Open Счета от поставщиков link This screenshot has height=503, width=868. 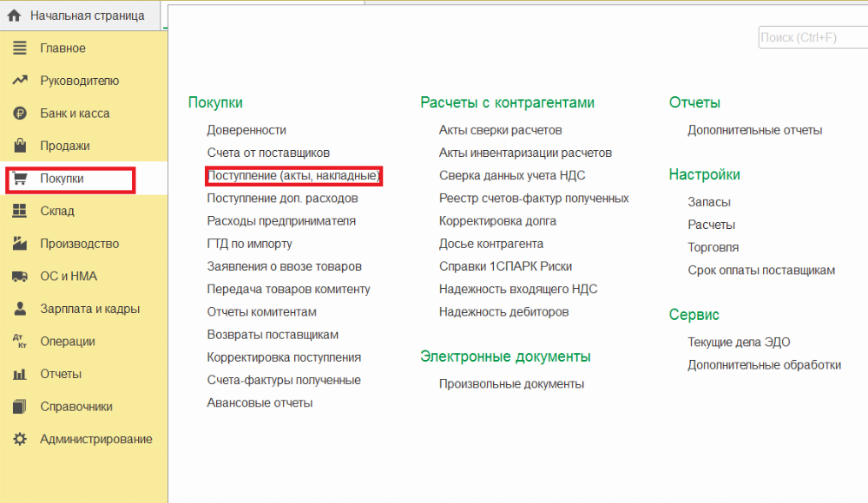[268, 153]
